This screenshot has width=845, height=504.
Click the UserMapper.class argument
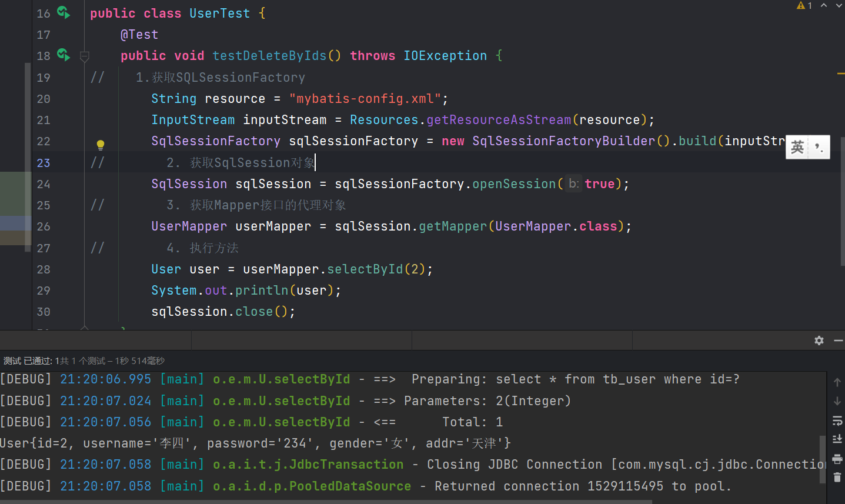coord(556,226)
